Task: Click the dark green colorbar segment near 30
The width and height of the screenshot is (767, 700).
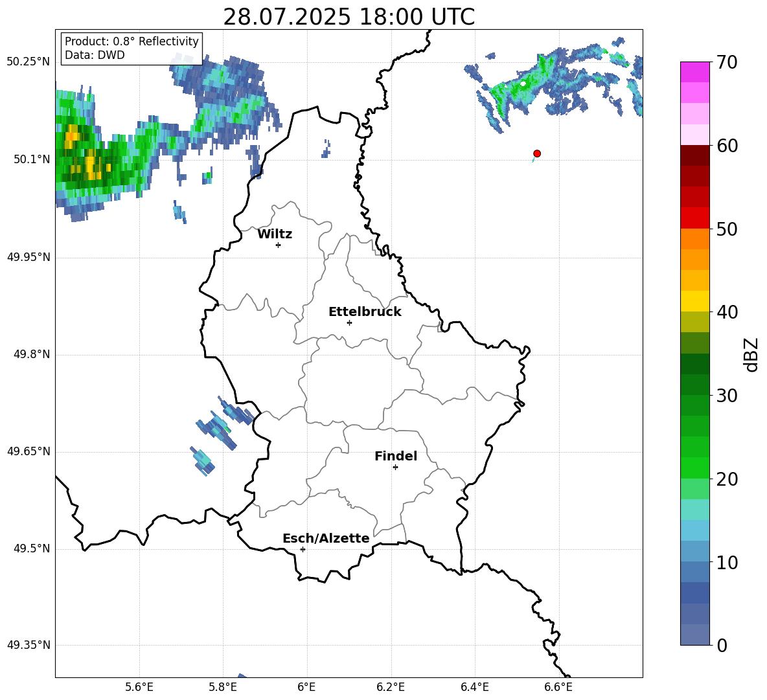Action: point(694,385)
